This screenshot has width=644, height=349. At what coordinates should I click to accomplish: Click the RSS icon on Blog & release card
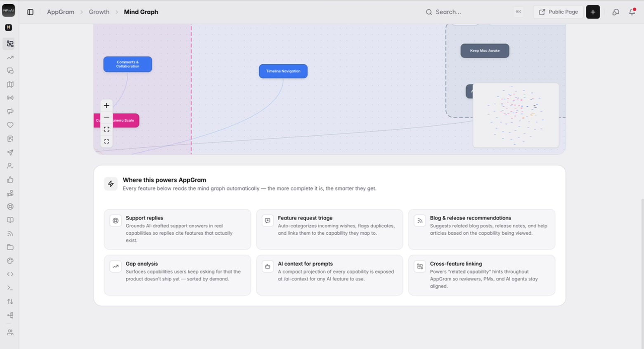[420, 221]
